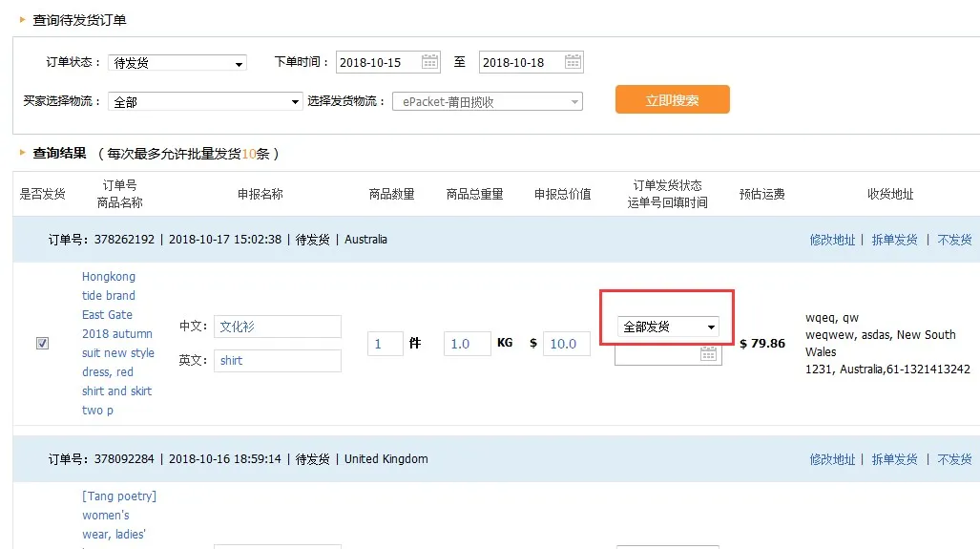
Task: Click the 申报名称 column header
Action: [x=260, y=194]
